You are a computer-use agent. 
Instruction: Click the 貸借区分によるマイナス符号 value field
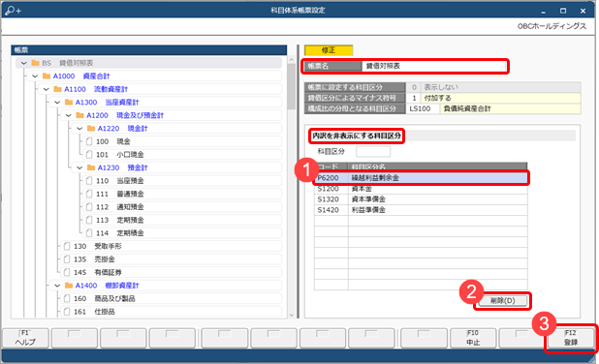(500, 98)
